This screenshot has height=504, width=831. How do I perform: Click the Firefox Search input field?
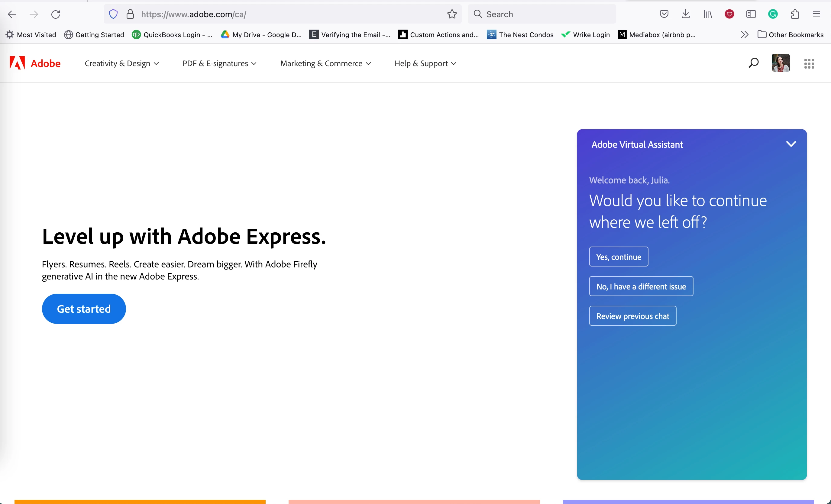click(546, 14)
